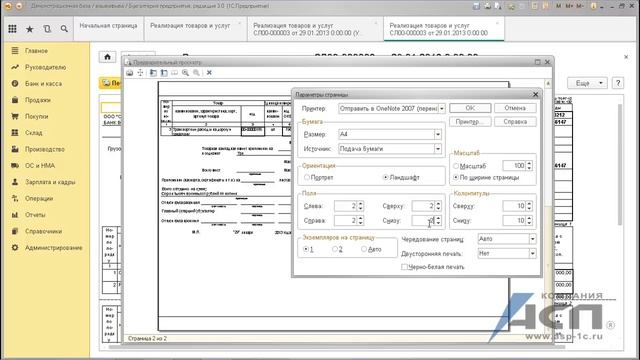Select 1 copy per page

[306, 249]
